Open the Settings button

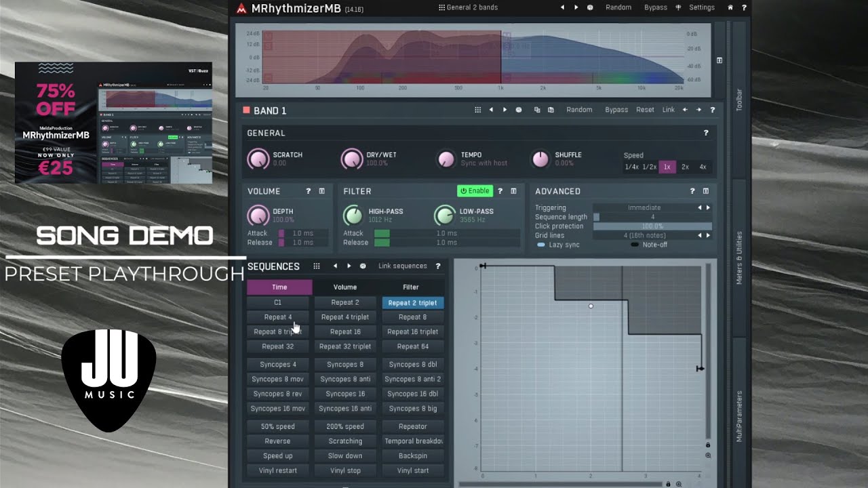coord(702,7)
